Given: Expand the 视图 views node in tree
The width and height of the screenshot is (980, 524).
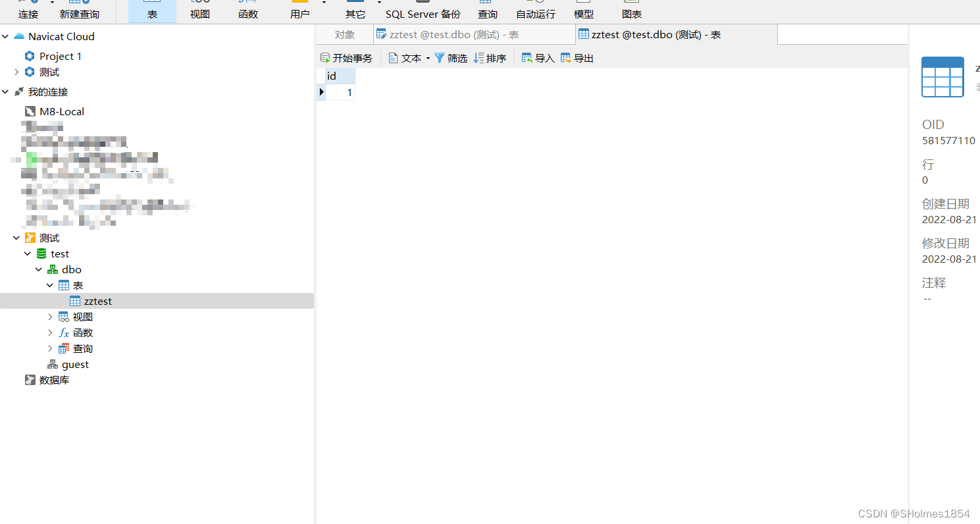Looking at the screenshot, I should click(50, 317).
